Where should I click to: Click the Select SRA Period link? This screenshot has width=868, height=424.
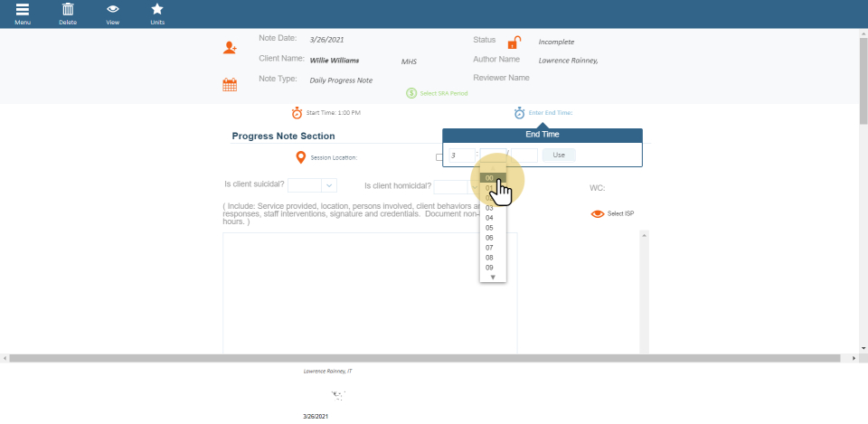pyautogui.click(x=443, y=93)
